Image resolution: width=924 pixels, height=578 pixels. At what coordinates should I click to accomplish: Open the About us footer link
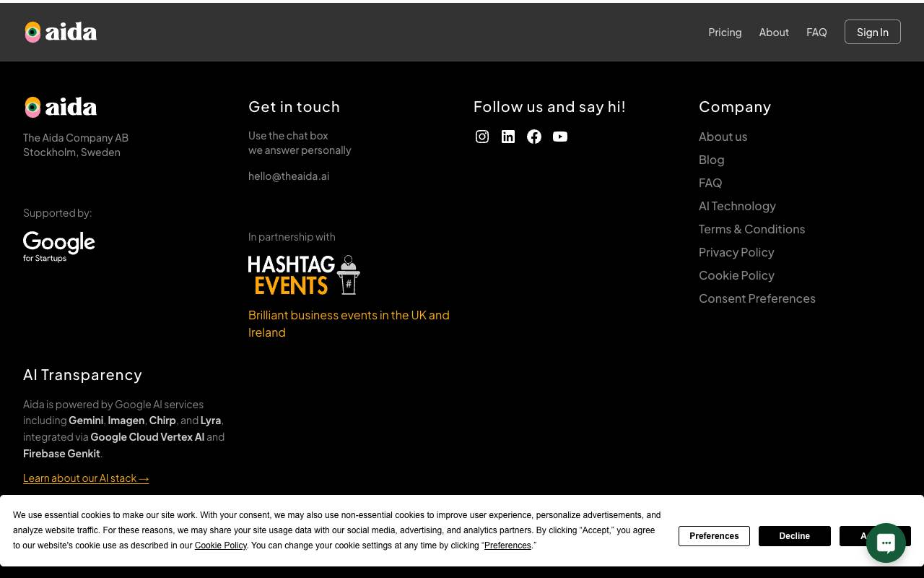click(723, 137)
